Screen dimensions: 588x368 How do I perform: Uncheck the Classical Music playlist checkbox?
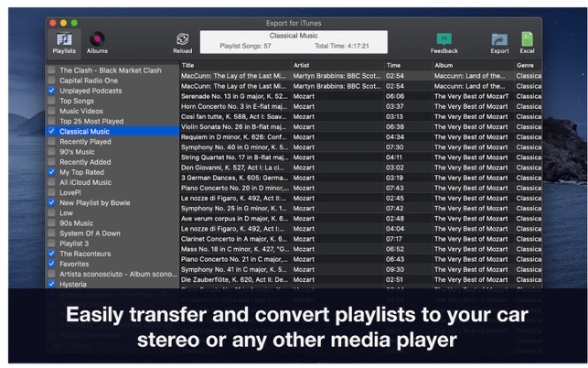tap(51, 131)
